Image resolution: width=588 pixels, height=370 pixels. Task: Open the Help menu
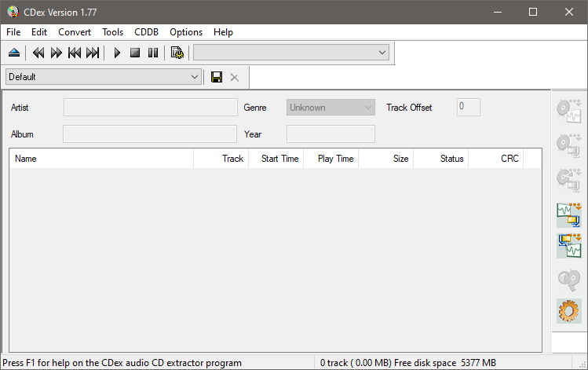223,32
